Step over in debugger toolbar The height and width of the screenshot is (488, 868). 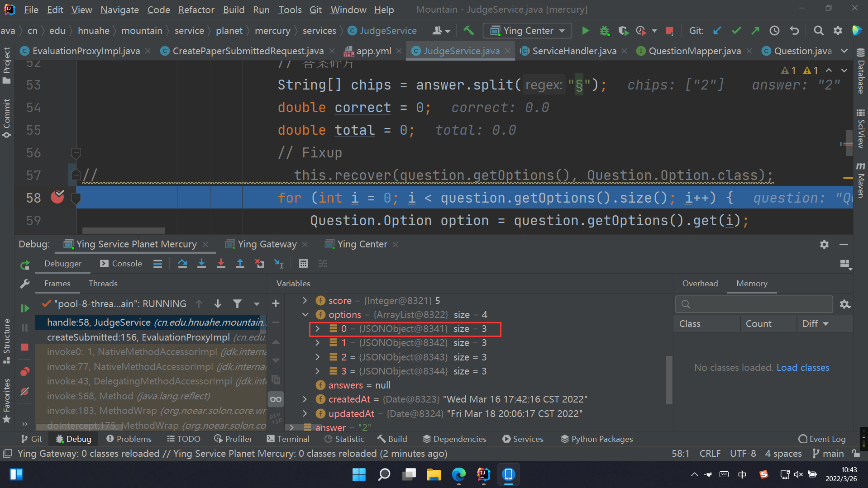[182, 264]
